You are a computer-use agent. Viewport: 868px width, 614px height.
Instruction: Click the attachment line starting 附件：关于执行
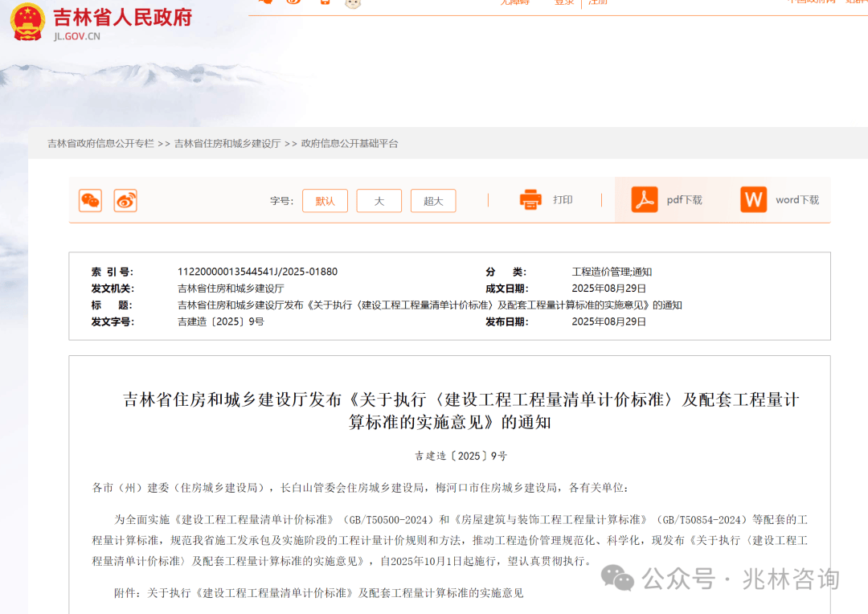319,593
